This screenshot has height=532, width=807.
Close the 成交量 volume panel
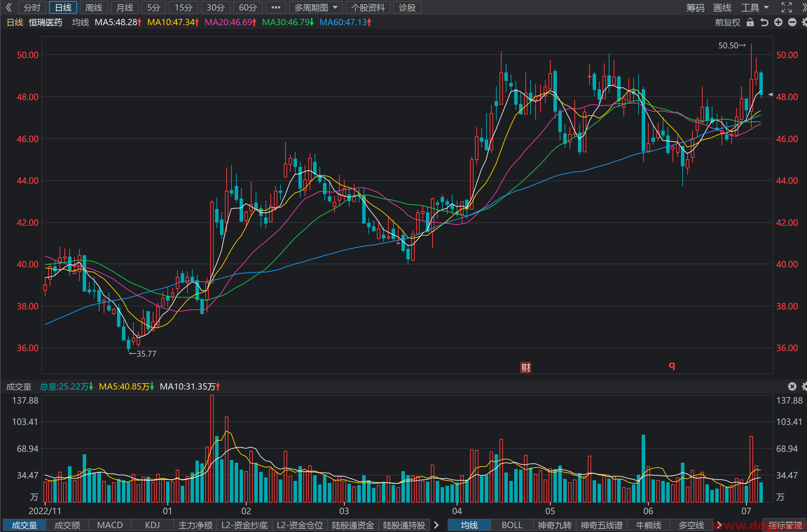pos(792,386)
